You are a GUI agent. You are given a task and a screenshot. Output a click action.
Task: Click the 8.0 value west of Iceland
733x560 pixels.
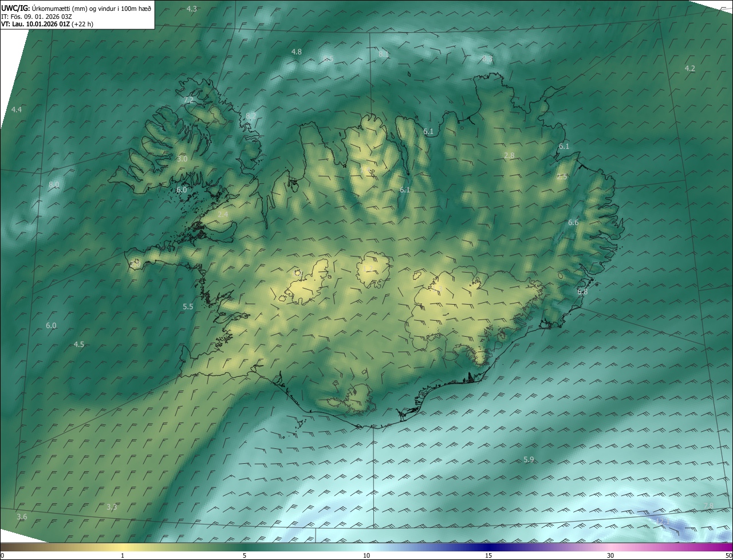54,184
